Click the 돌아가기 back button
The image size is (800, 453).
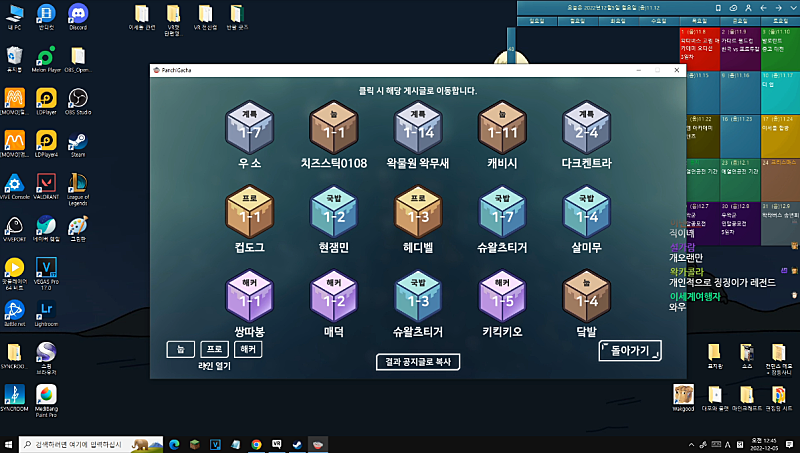point(630,350)
